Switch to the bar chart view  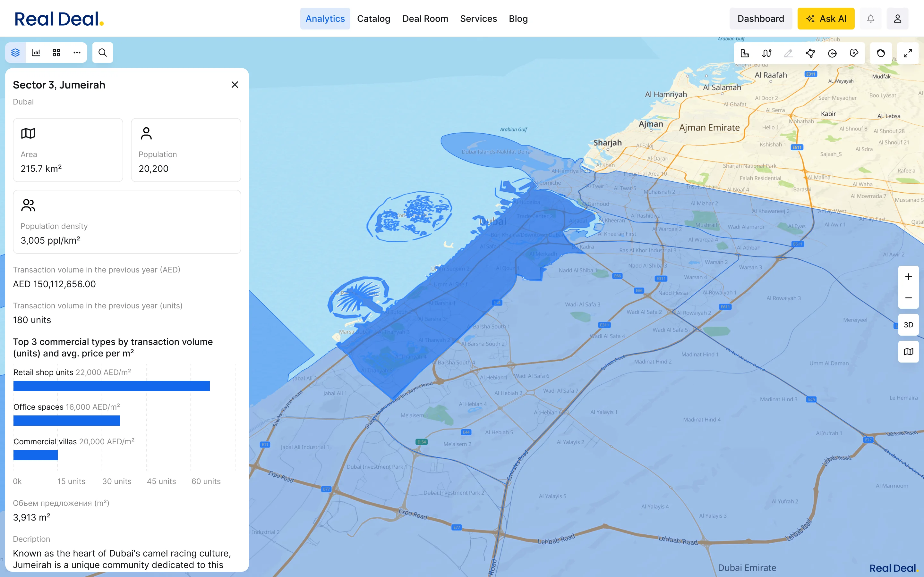(36, 53)
